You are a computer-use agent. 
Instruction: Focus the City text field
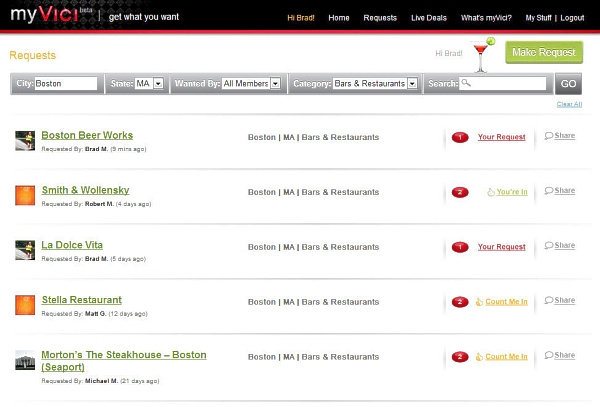pos(65,84)
